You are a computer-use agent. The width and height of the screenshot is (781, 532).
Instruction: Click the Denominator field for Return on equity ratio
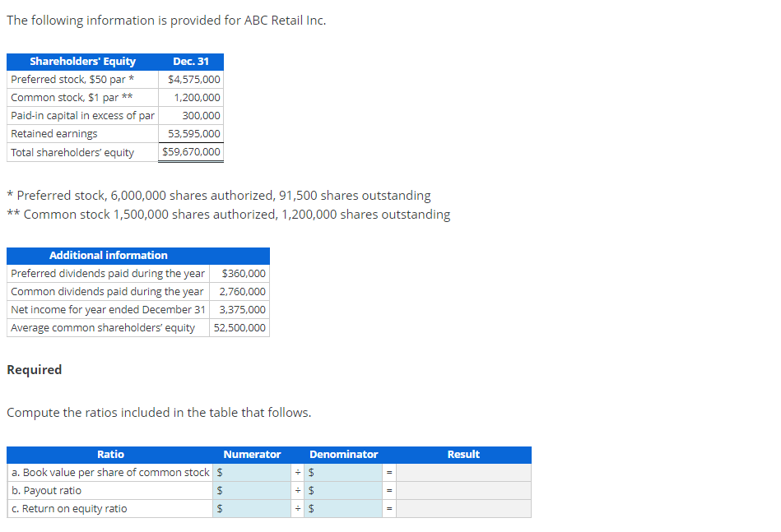[342, 508]
